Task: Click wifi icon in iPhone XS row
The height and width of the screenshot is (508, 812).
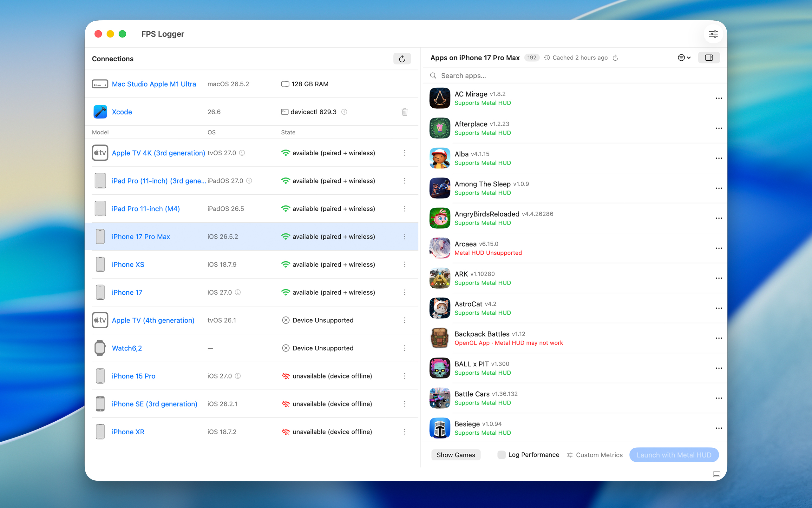Action: tap(285, 264)
